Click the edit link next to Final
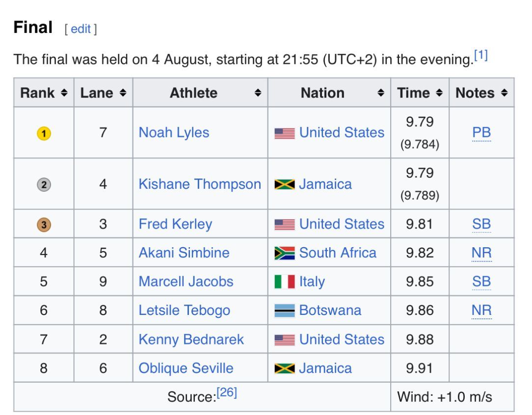 [x=80, y=29]
